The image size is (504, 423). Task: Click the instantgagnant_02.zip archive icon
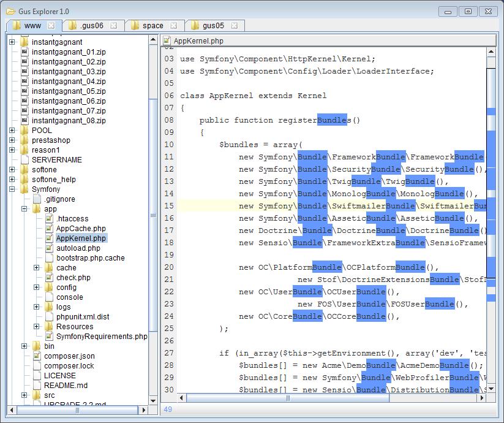tap(24, 62)
